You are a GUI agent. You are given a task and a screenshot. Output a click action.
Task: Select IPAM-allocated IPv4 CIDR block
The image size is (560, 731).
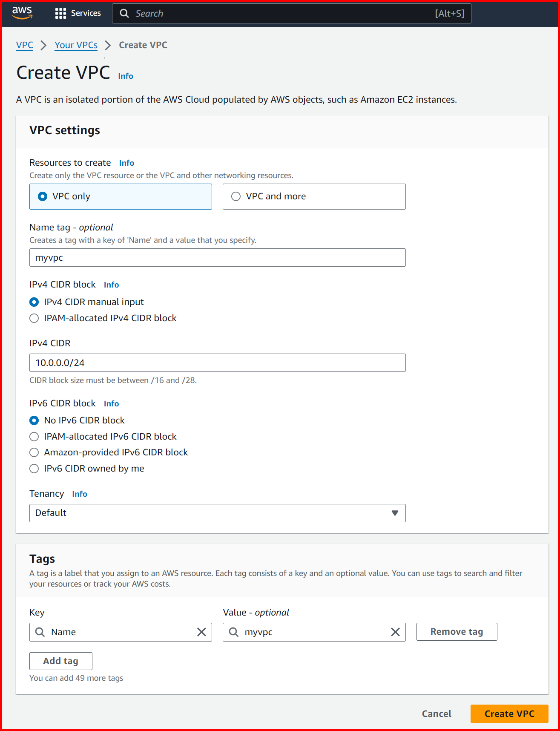[34, 318]
